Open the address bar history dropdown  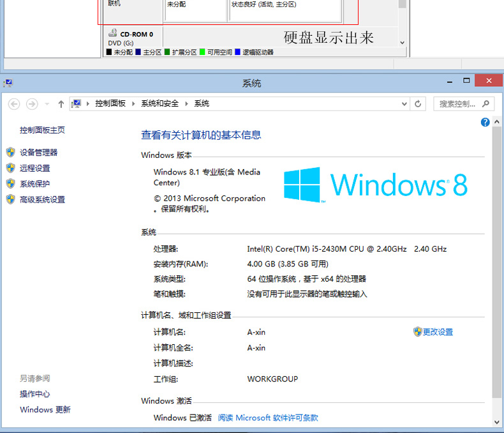pos(404,104)
